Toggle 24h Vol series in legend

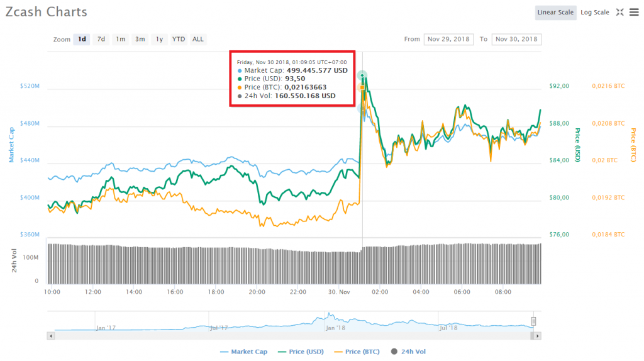pyautogui.click(x=408, y=352)
